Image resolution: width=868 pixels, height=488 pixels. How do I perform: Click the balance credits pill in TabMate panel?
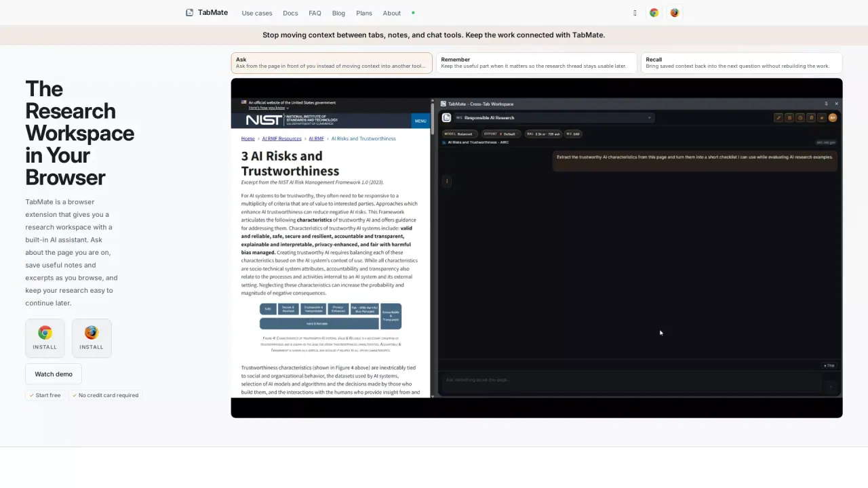[x=543, y=134]
